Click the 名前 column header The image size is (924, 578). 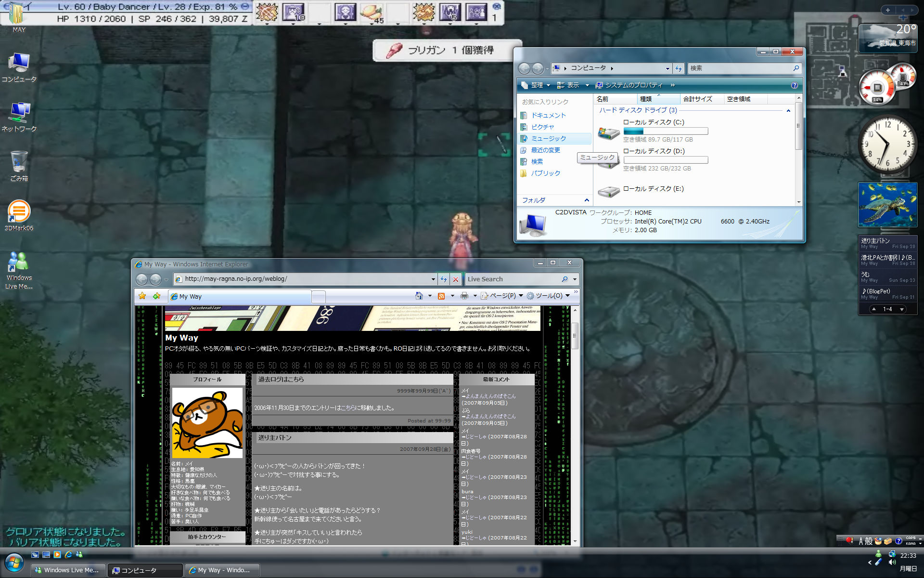(616, 99)
